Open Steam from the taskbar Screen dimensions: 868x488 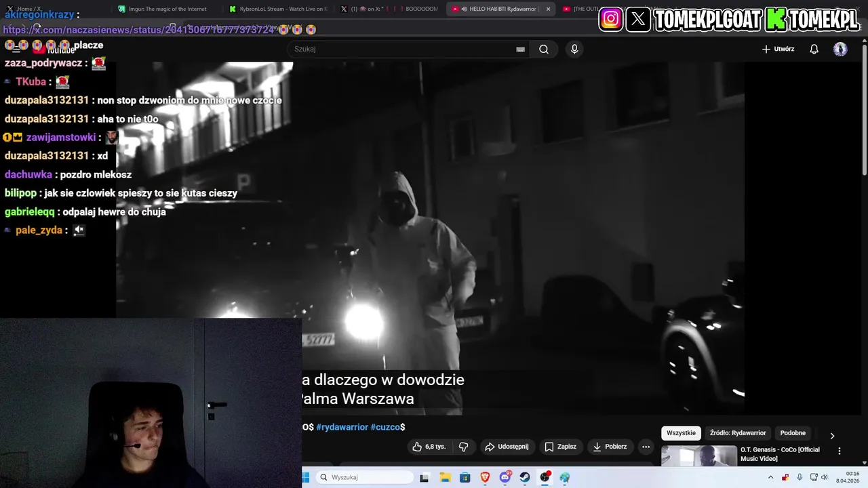(x=525, y=477)
